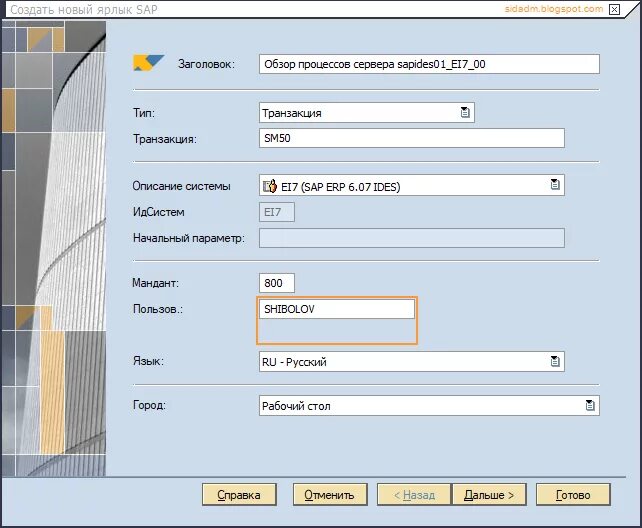Select the Рабочий стол location value
This screenshot has width=642, height=528.
click(x=296, y=406)
